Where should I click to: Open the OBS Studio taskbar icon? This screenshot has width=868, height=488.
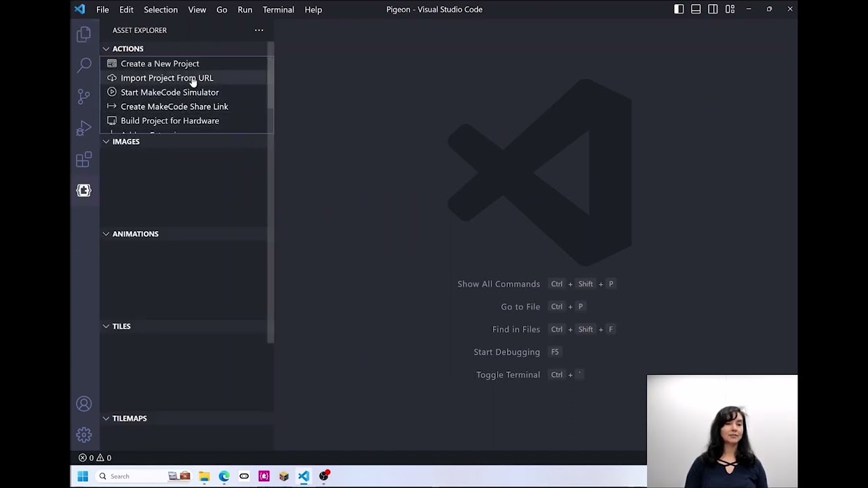pyautogui.click(x=324, y=476)
